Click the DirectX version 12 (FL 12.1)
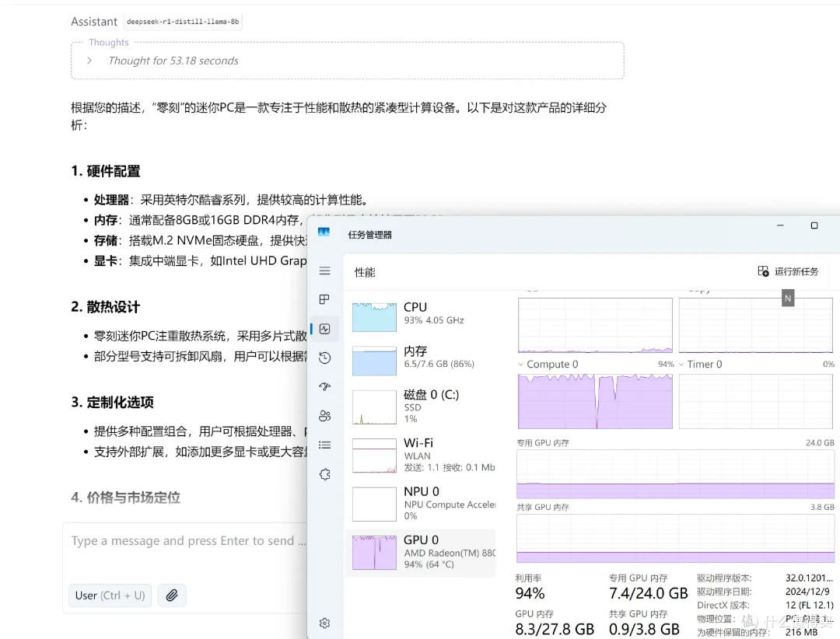Image resolution: width=840 pixels, height=639 pixels. [810, 606]
